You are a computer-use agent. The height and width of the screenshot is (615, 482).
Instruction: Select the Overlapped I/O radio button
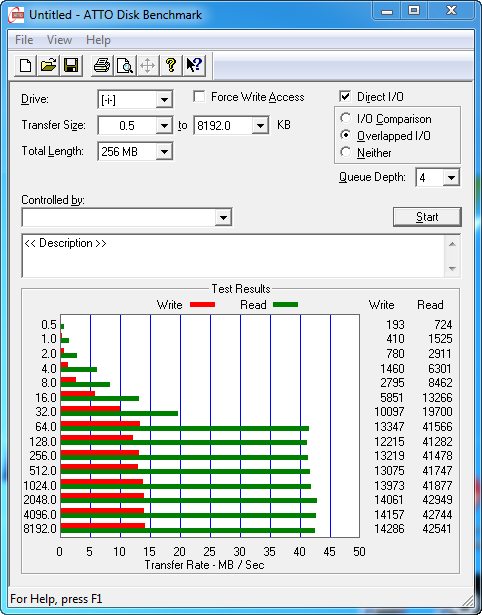pos(346,135)
